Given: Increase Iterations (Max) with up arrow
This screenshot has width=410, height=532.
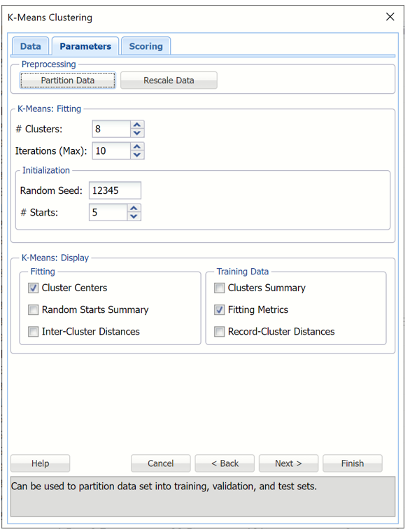Looking at the screenshot, I should 137,146.
